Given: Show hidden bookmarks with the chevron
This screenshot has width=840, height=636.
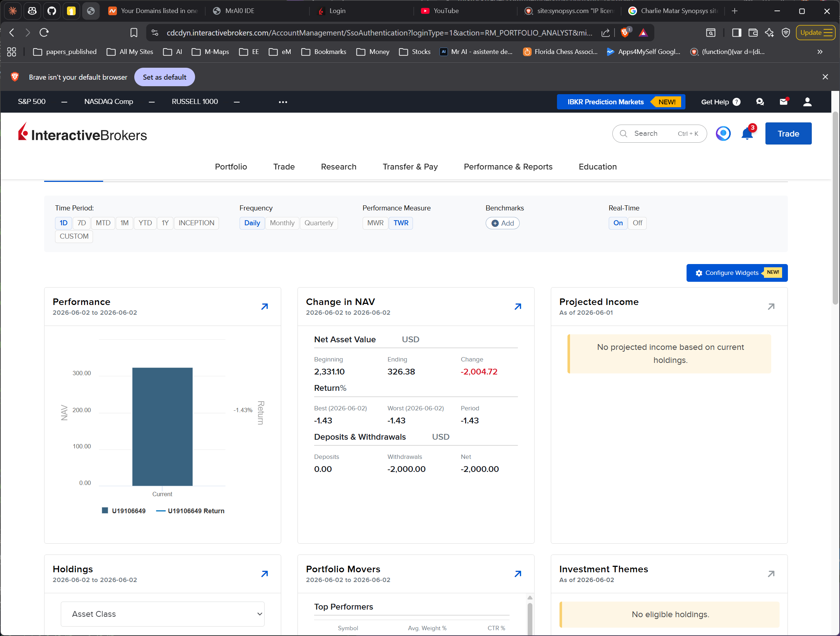Looking at the screenshot, I should tap(820, 52).
